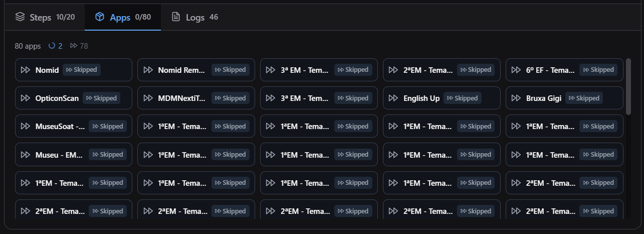Click the 80 apps count label
644x234 pixels.
tap(28, 46)
